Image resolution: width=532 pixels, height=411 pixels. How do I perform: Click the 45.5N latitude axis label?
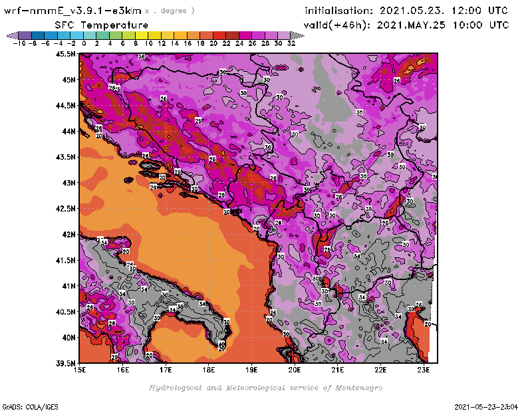[x=65, y=54]
